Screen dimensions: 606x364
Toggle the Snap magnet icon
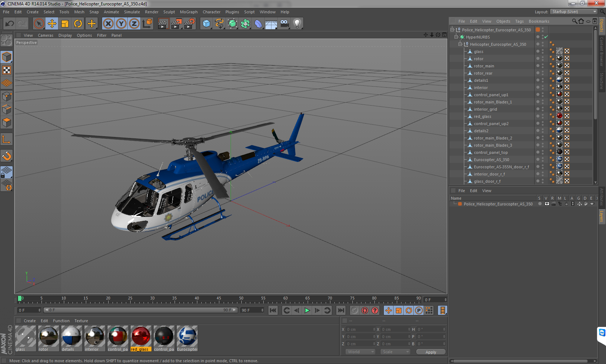tap(7, 156)
